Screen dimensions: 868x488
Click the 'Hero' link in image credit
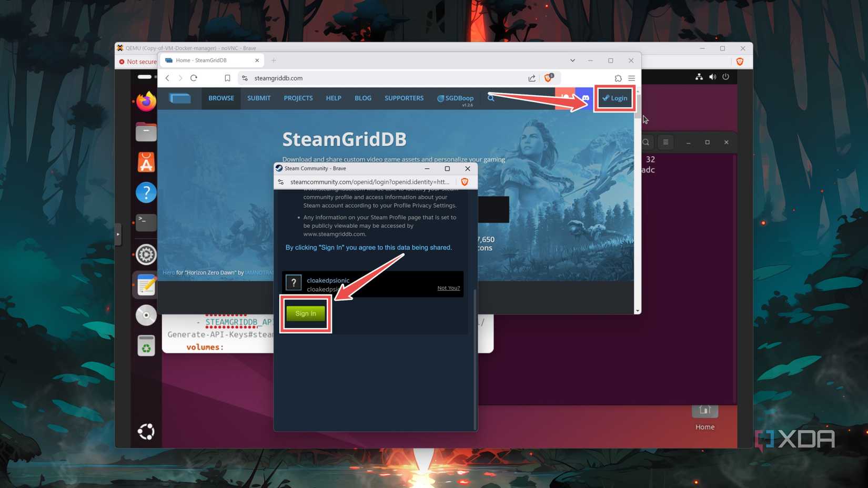coord(169,272)
